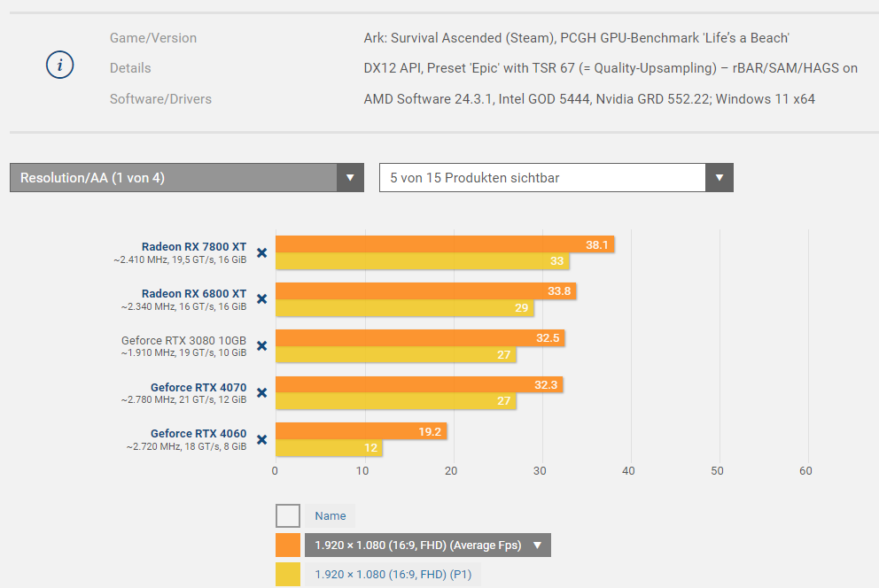The width and height of the screenshot is (879, 588).
Task: Click the arrow beside Average Fps legend entry
Action: [538, 545]
